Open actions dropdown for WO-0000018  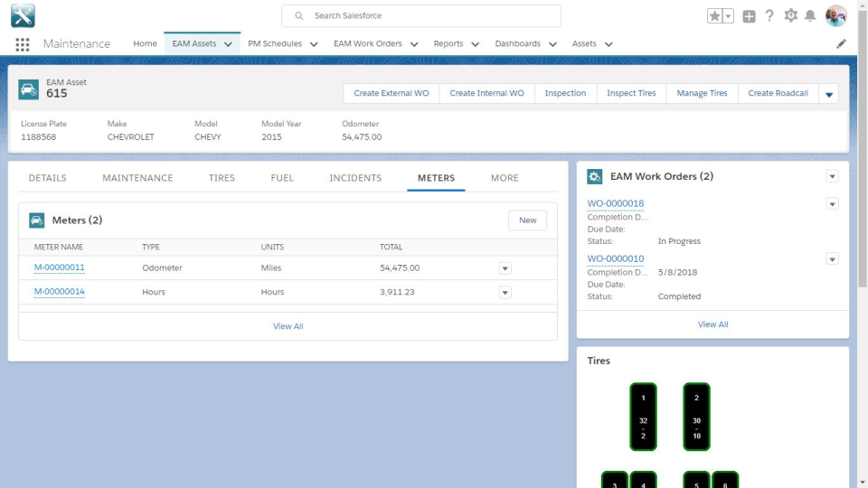coord(832,203)
